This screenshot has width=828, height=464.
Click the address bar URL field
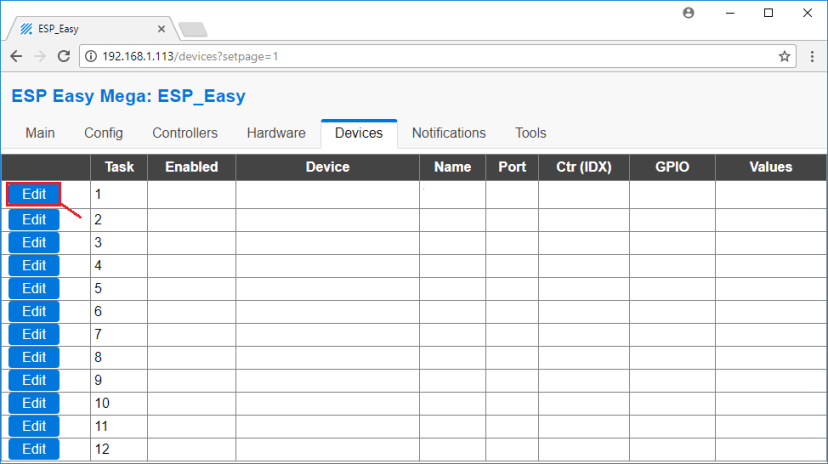coord(400,57)
